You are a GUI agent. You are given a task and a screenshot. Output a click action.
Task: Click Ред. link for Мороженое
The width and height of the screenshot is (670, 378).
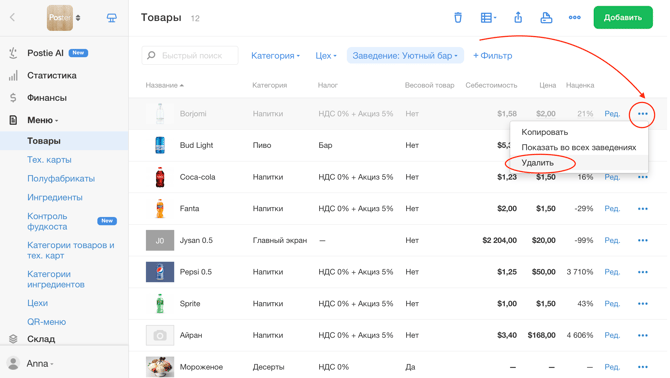pos(612,366)
